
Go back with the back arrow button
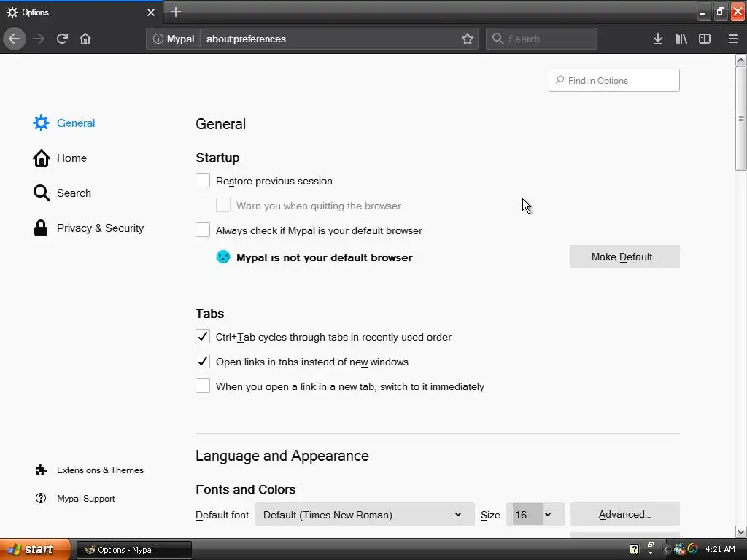15,39
